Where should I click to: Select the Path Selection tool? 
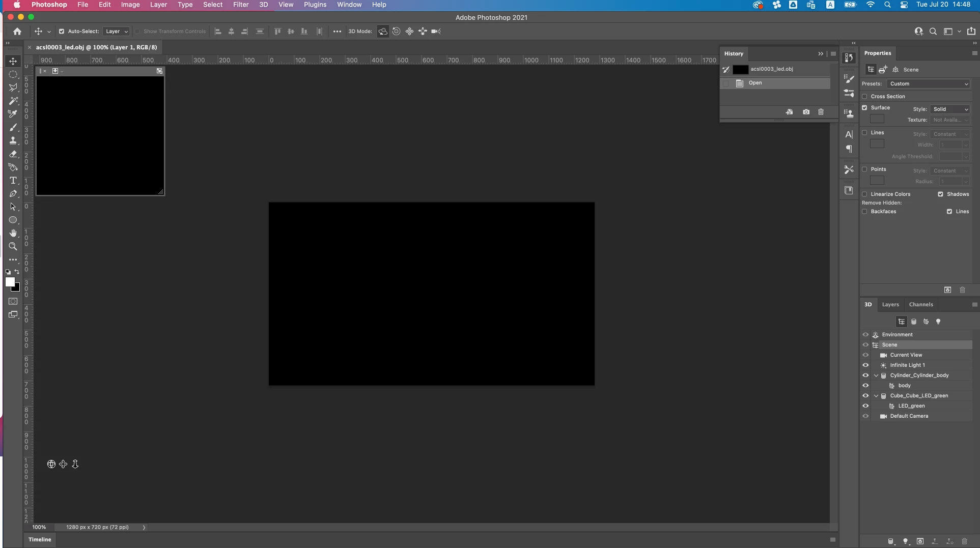(x=13, y=207)
